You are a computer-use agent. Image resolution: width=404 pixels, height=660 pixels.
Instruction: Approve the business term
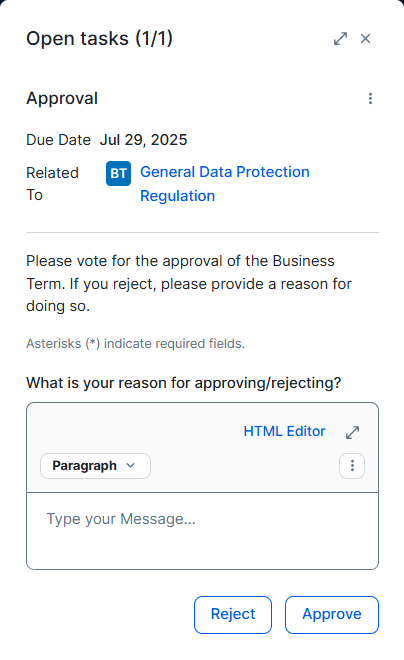click(x=332, y=615)
